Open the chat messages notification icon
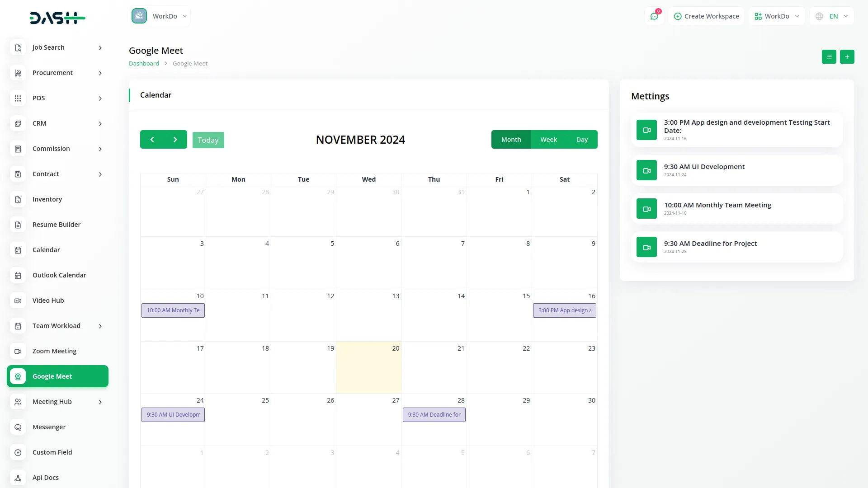 [x=654, y=16]
